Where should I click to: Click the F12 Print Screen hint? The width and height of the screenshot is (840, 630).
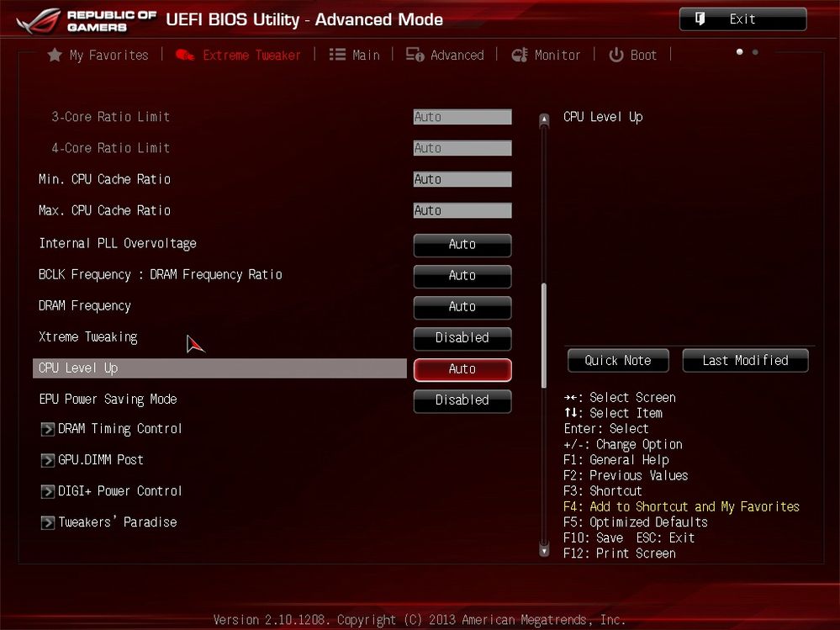(620, 553)
